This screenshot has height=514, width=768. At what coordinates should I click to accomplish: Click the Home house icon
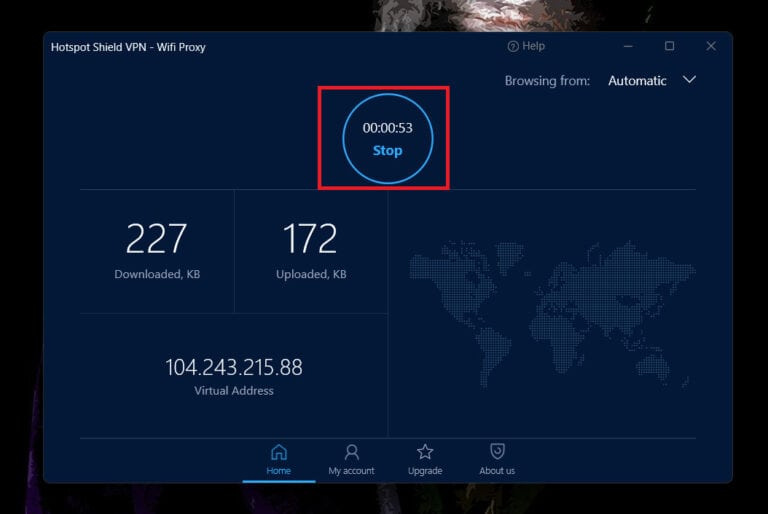[x=279, y=452]
